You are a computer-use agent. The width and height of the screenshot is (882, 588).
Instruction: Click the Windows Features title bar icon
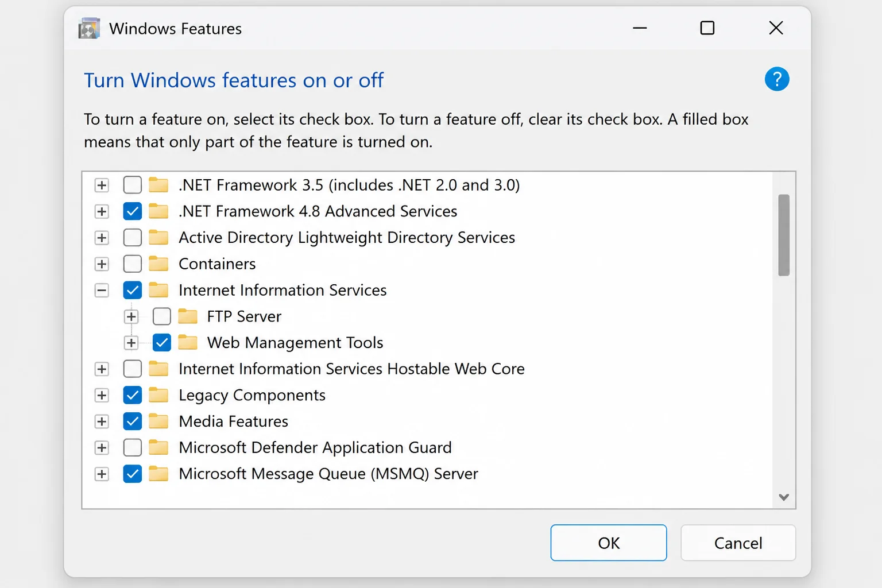[x=89, y=28]
